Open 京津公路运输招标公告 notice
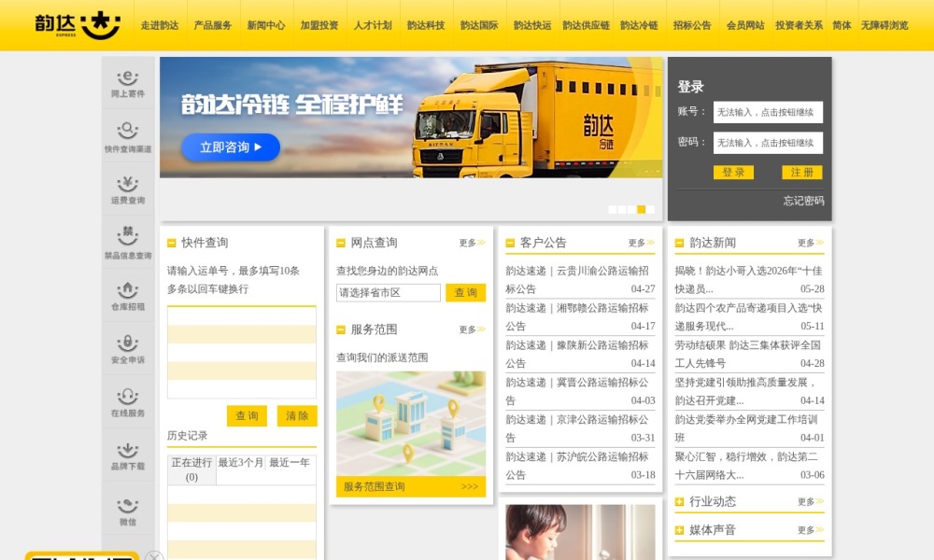The image size is (934, 560). pyautogui.click(x=580, y=428)
